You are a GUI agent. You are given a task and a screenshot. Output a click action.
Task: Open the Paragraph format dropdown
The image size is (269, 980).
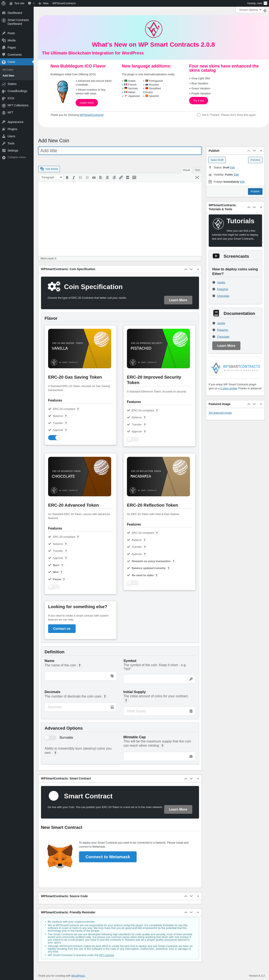click(51, 177)
